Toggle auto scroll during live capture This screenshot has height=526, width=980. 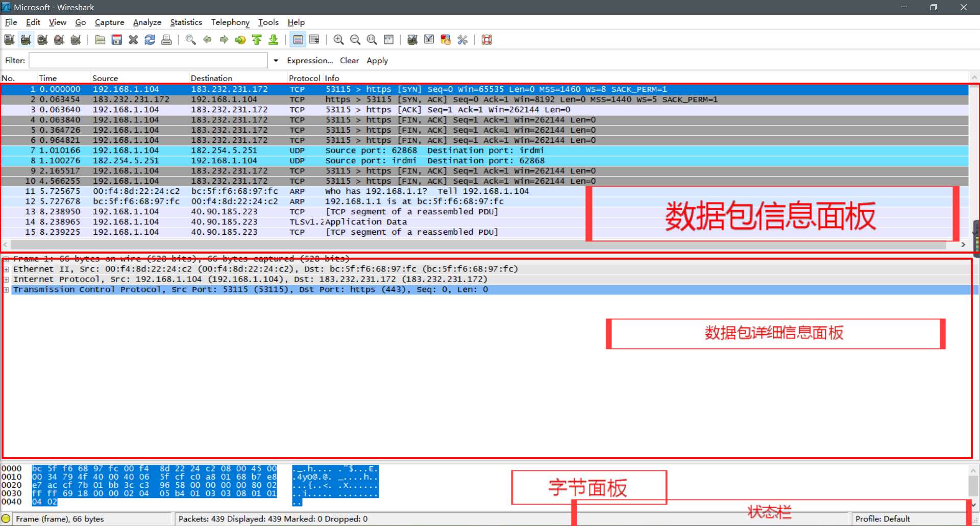point(314,40)
